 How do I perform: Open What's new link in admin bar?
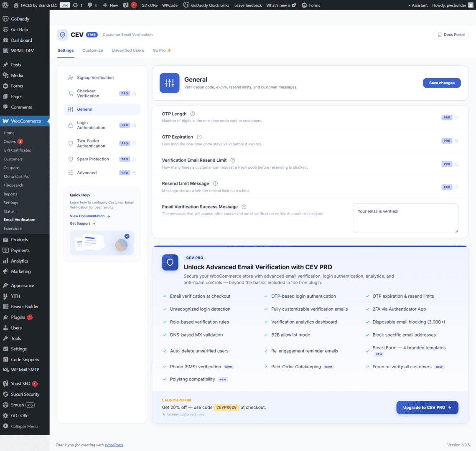coord(281,5)
